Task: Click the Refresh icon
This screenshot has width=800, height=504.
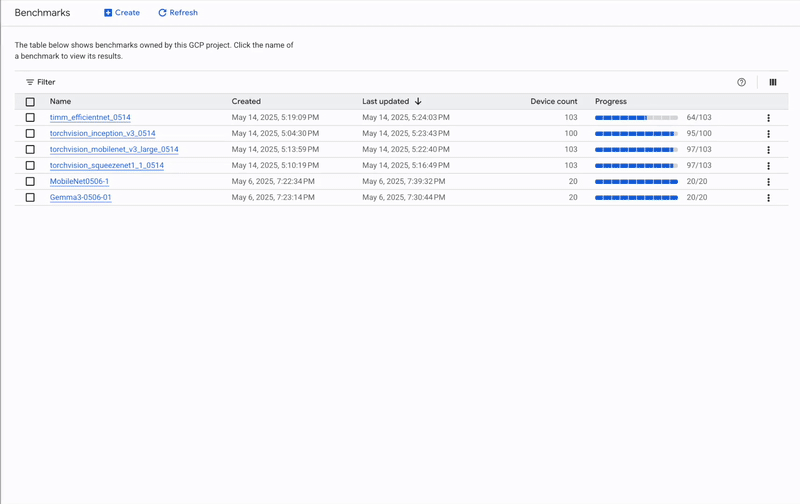Action: click(x=162, y=13)
